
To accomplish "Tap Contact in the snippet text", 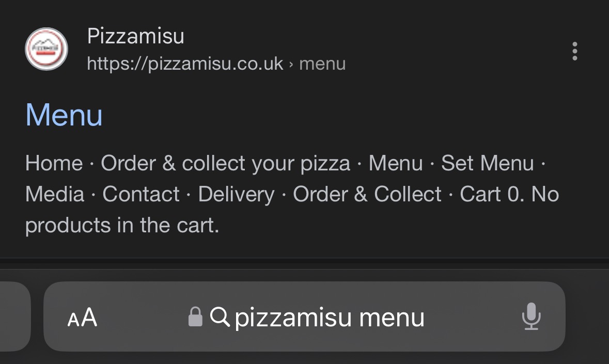I will click(x=141, y=194).
